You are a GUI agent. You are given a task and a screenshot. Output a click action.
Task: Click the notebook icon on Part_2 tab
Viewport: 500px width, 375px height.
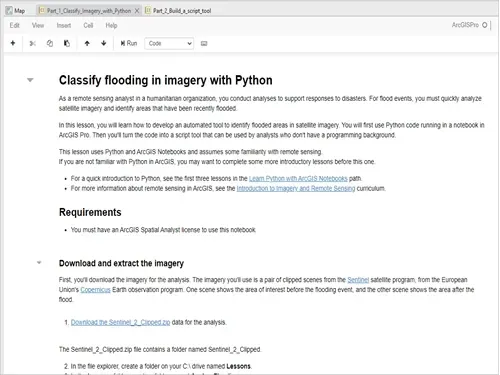[148, 11]
